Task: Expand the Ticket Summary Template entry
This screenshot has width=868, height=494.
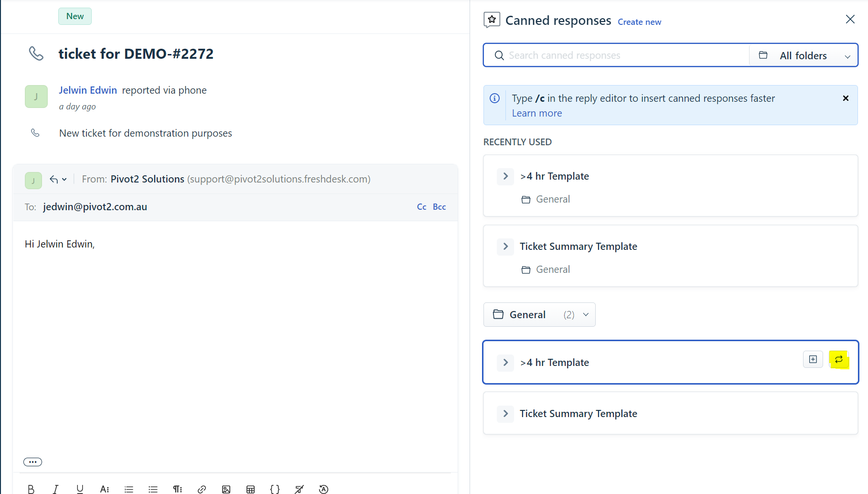Action: click(x=505, y=247)
